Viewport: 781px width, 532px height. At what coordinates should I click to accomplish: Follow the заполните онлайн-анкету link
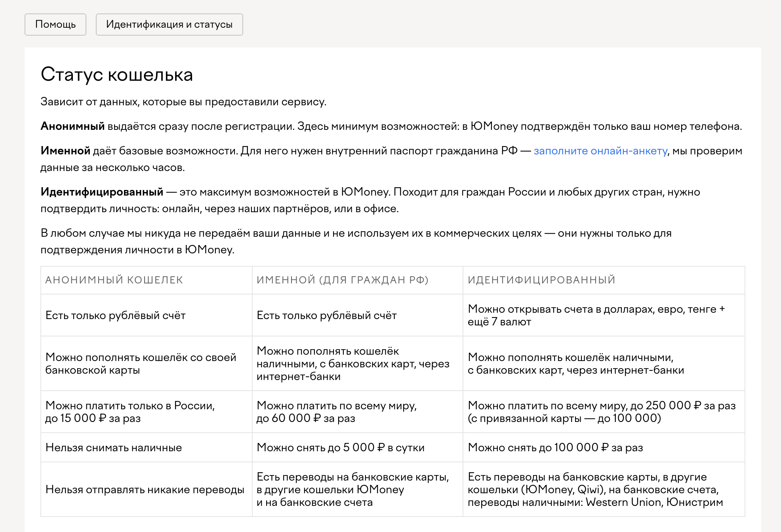click(600, 151)
